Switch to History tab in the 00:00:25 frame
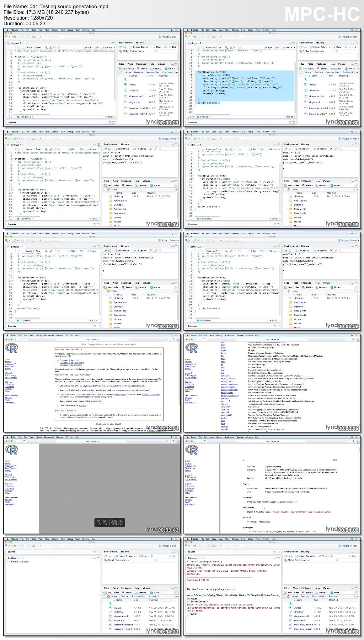This screenshot has width=364, height=640. click(140, 43)
